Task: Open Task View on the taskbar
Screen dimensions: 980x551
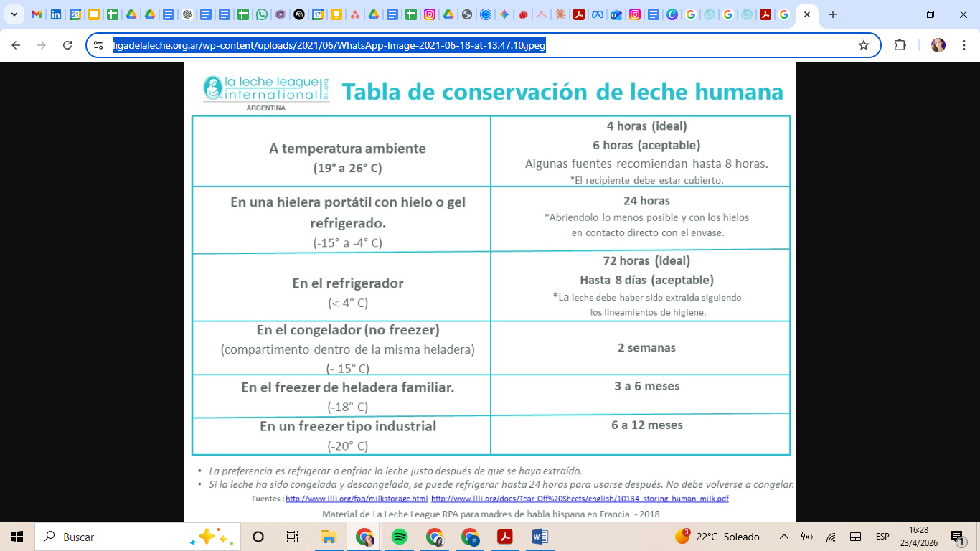Action: 292,537
